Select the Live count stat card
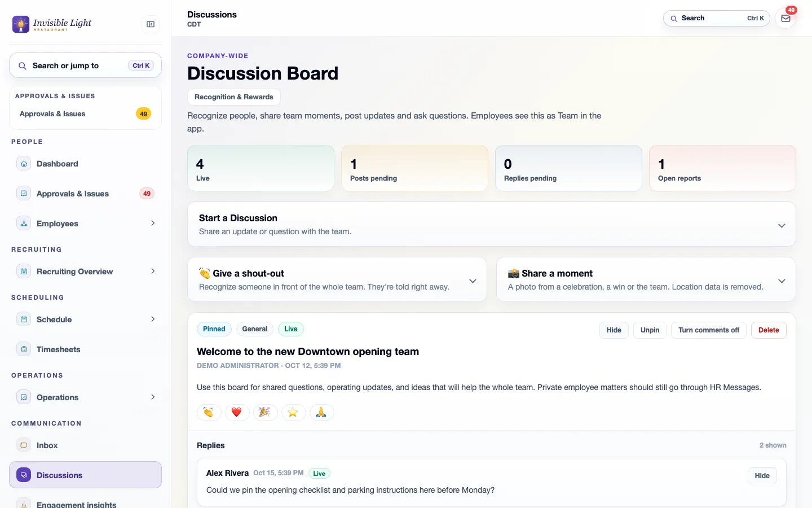812x508 pixels. click(261, 168)
